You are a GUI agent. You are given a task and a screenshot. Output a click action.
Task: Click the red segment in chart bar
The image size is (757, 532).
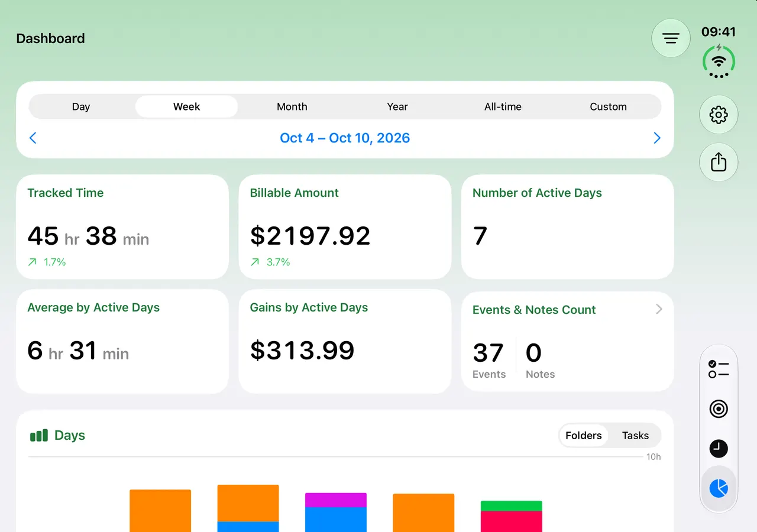coord(512,521)
